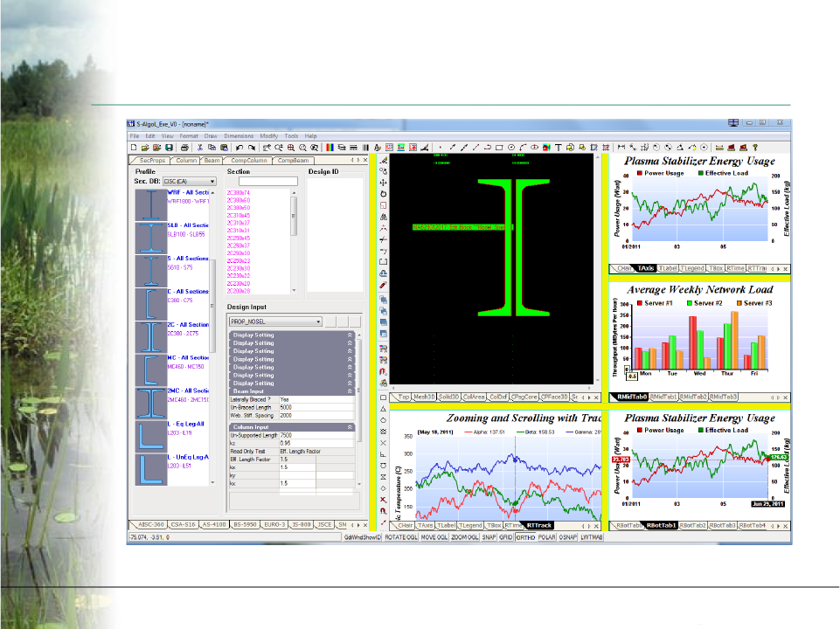Click the Server #2 green legend swatch
840x629 pixels.
[690, 303]
